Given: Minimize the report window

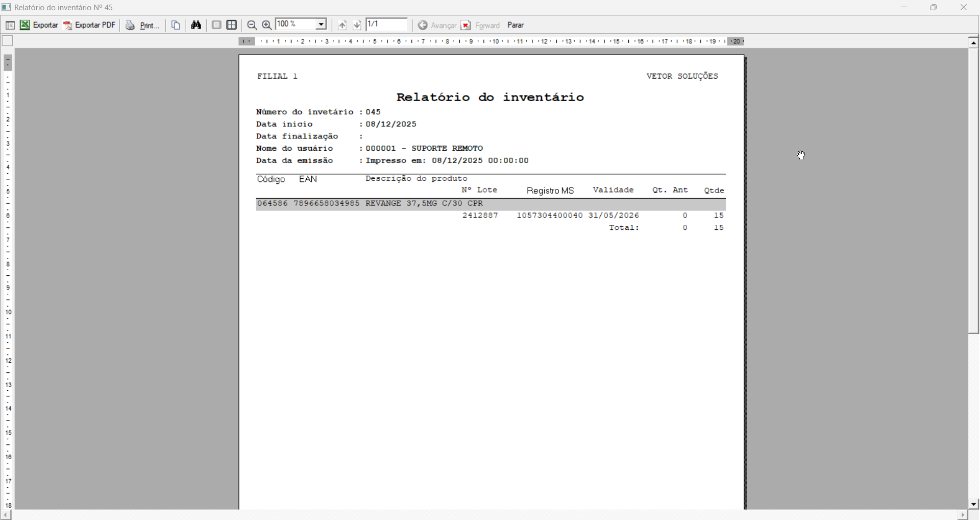Looking at the screenshot, I should [x=905, y=8].
